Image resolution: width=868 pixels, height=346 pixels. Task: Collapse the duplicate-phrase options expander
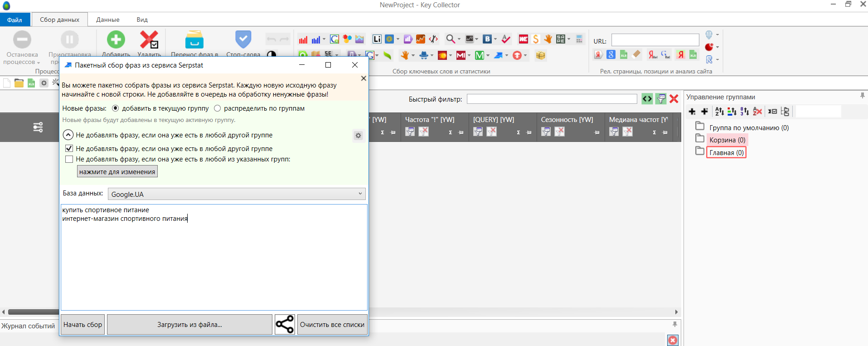pos(68,135)
